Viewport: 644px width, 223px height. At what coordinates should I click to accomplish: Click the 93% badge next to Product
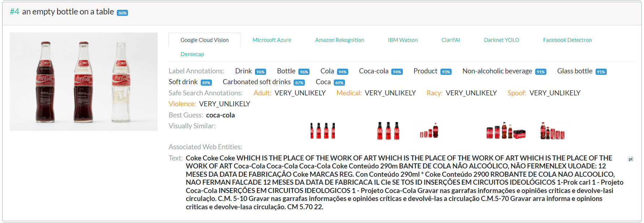[x=446, y=72]
